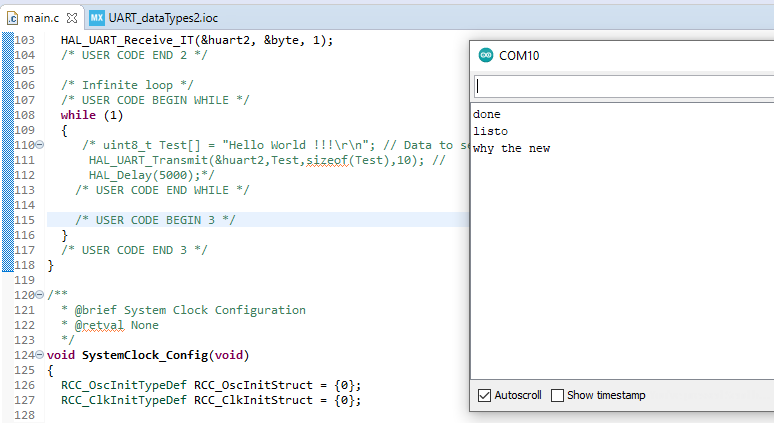Enable the Show timestamp checkbox
Viewport: 774px width, 423px height.
point(558,395)
